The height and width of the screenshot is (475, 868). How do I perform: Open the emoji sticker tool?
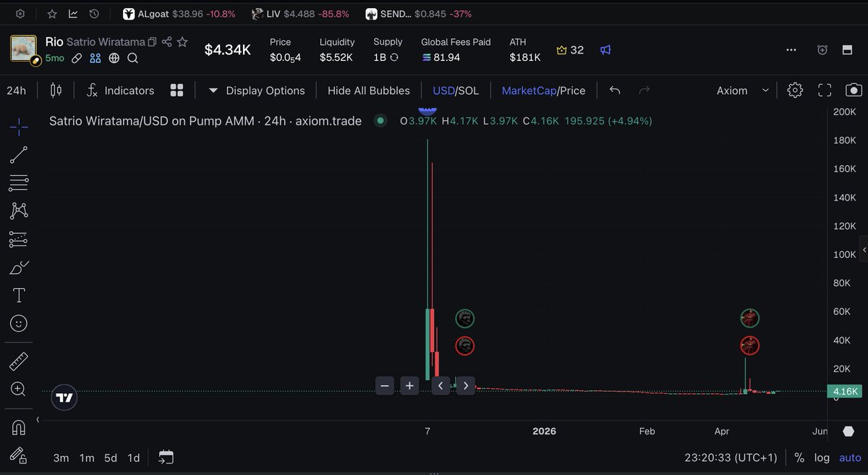(x=19, y=323)
